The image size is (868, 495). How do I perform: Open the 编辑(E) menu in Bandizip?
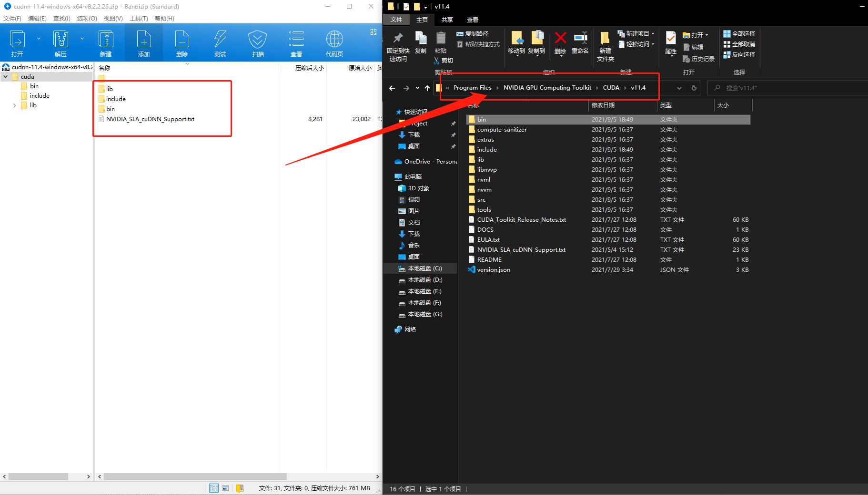[37, 18]
